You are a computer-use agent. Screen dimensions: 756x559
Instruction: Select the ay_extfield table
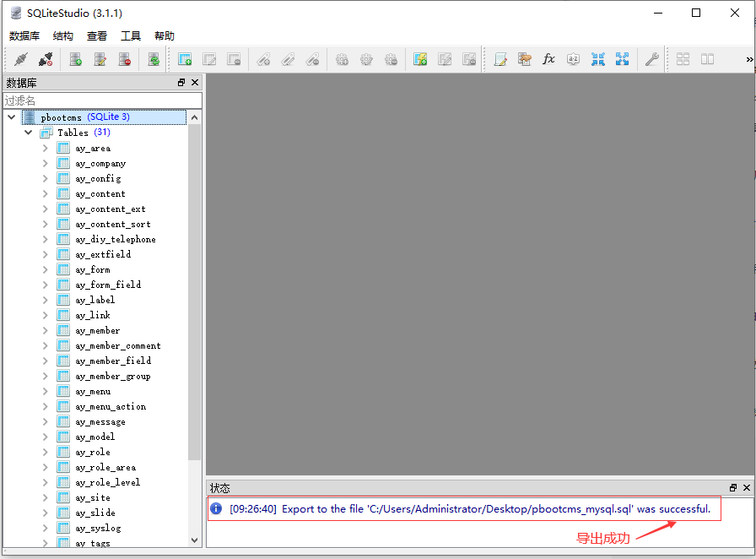pos(103,254)
